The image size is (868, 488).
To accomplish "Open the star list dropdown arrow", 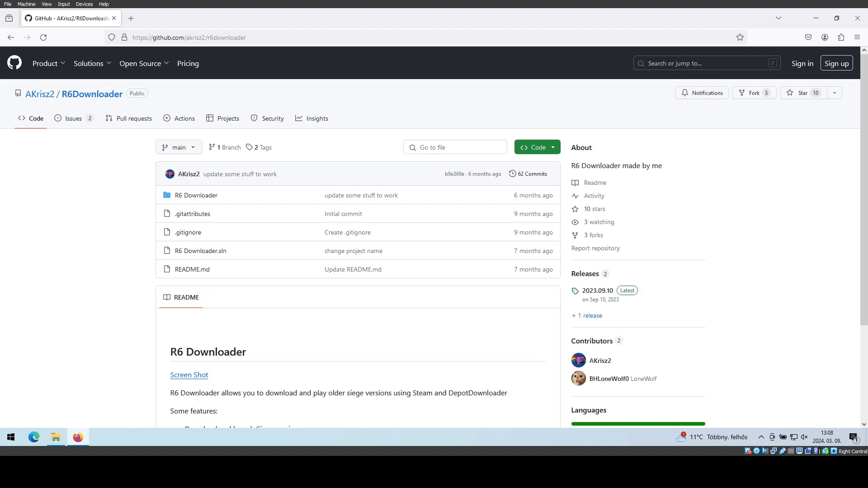I will [x=835, y=93].
